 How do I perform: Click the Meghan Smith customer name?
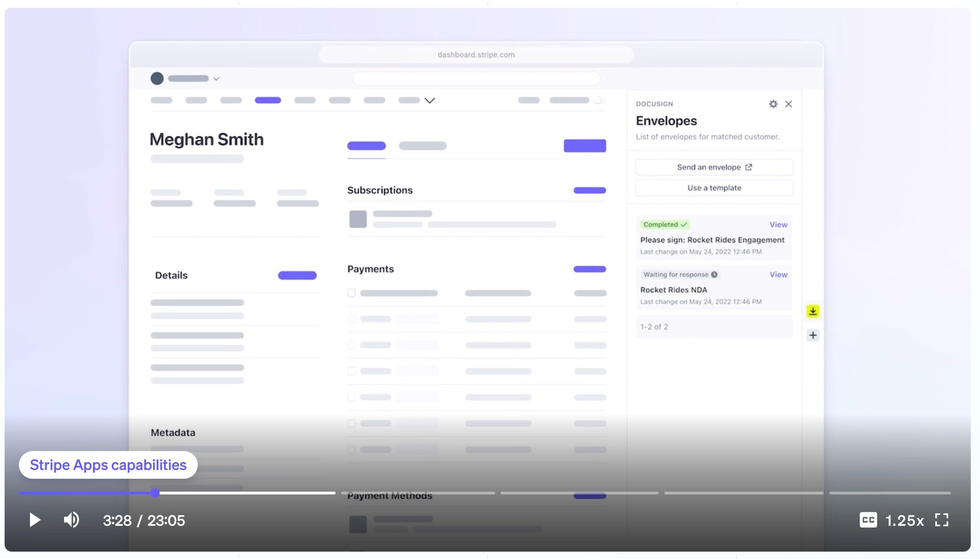(207, 139)
